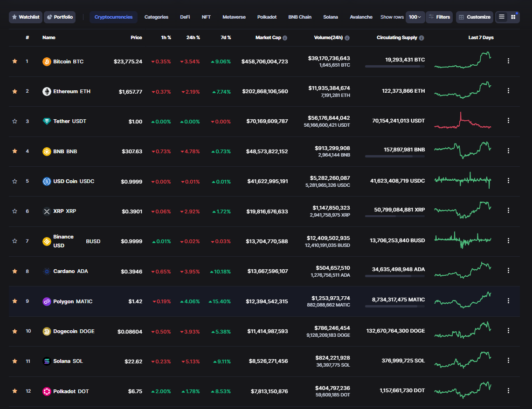
Task: Add Binance USD to watchlist via star
Action: 15,241
